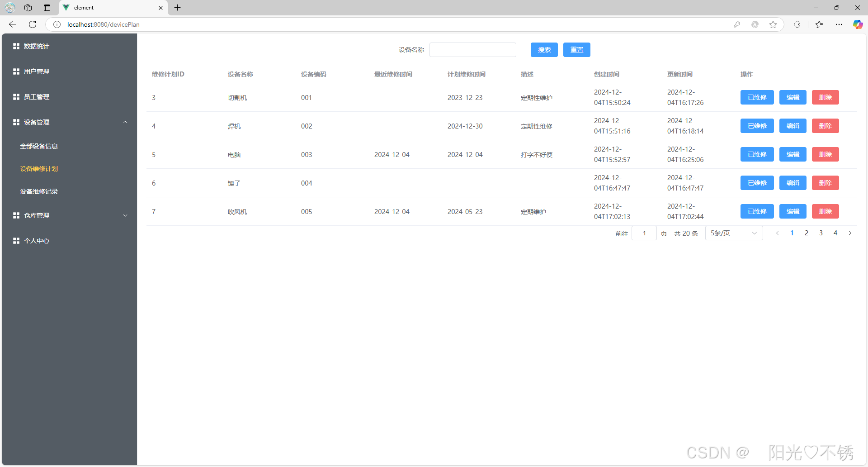The width and height of the screenshot is (868, 467).
Task: Go to page 2 in pagination
Action: click(x=807, y=233)
